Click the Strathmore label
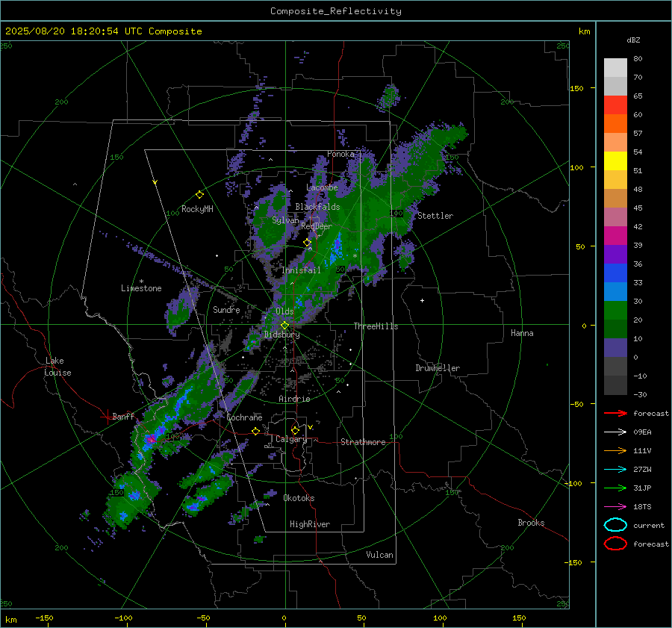Screen dimensions: 672x628 (x=363, y=442)
